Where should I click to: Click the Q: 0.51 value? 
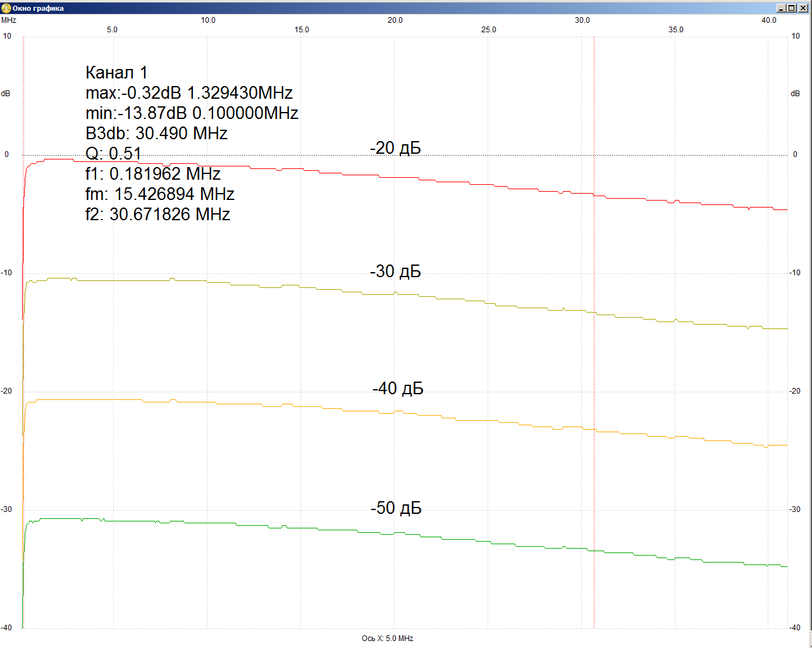point(113,154)
